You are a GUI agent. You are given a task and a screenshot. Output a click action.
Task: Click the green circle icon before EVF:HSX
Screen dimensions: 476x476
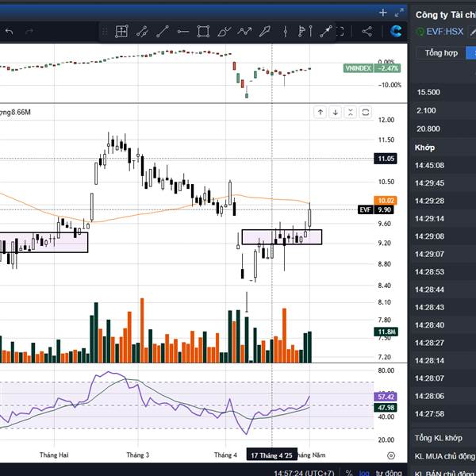(x=420, y=32)
